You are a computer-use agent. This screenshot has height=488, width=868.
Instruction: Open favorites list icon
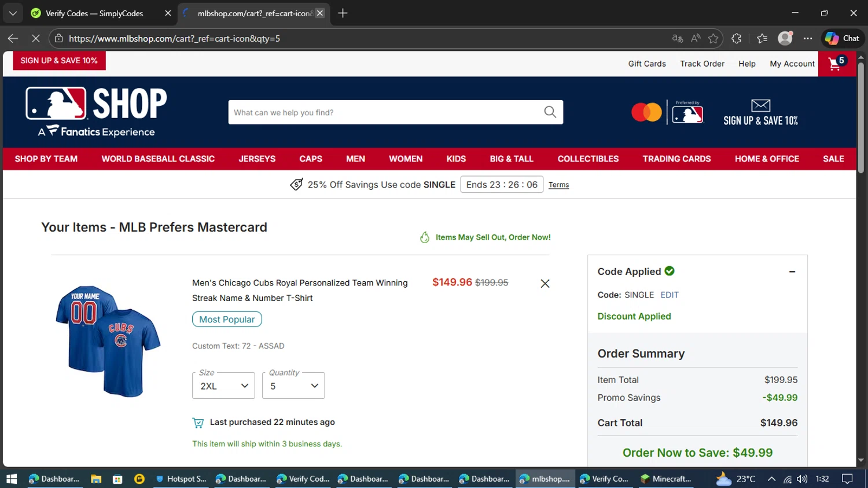pos(762,38)
